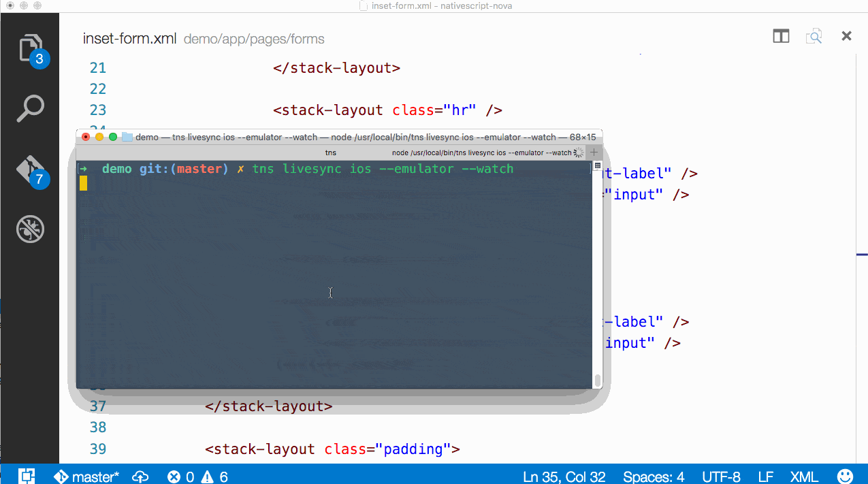Switch line endings from LF

tap(765, 477)
